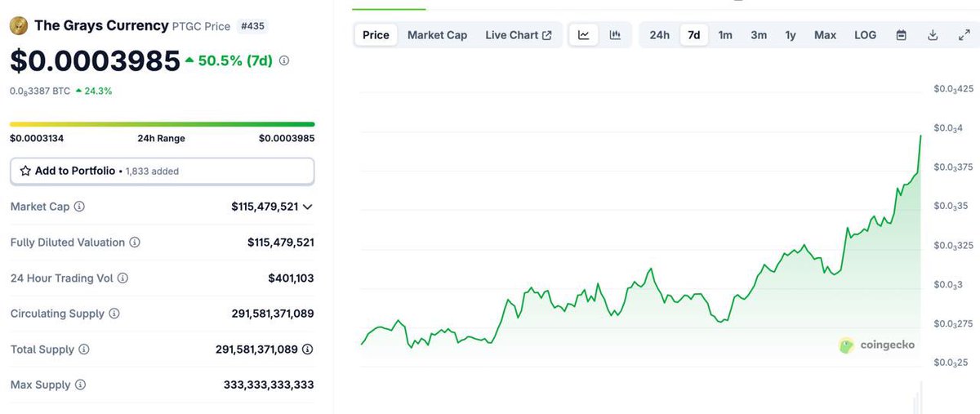Show Max Supply info icon
Screen dimensions: 980x414
coord(80,385)
